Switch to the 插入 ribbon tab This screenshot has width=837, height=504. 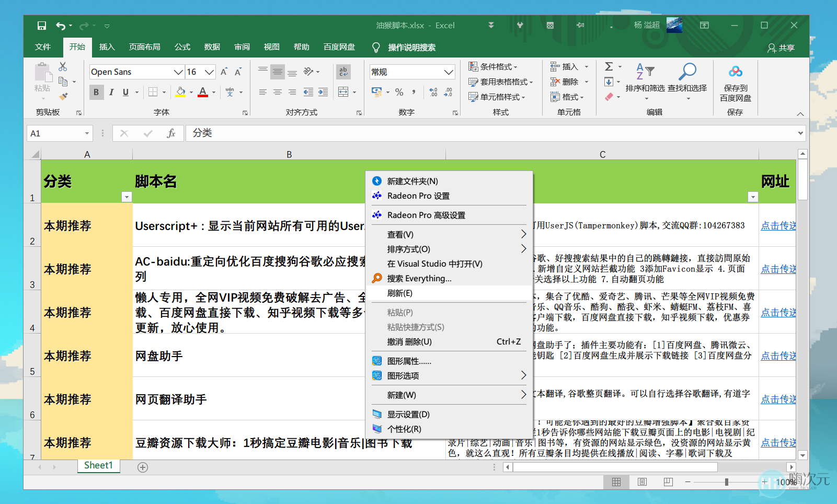(x=107, y=47)
